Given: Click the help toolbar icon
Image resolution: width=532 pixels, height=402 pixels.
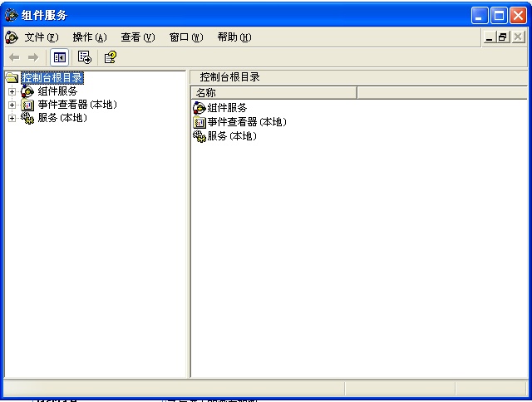Looking at the screenshot, I should point(110,57).
